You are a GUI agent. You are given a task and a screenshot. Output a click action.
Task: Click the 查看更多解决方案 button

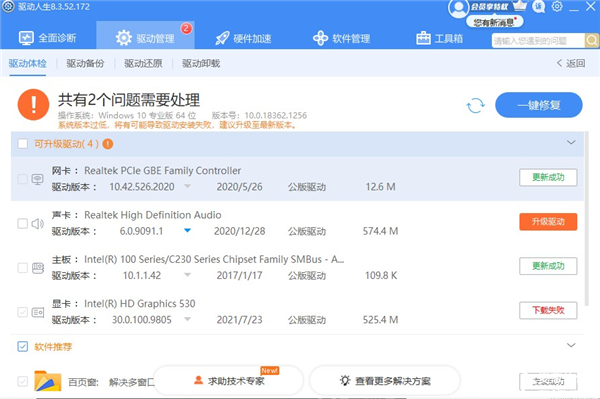(385, 381)
